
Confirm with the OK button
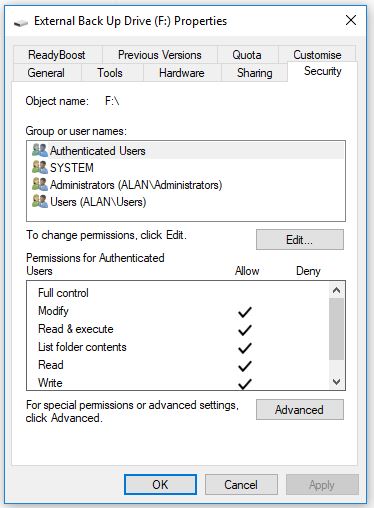(x=160, y=484)
